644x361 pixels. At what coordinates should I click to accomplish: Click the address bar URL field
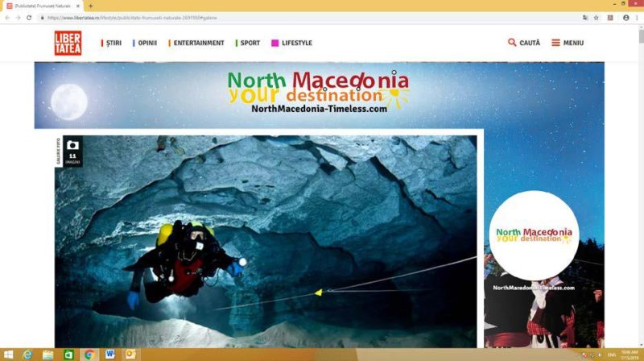coord(308,18)
